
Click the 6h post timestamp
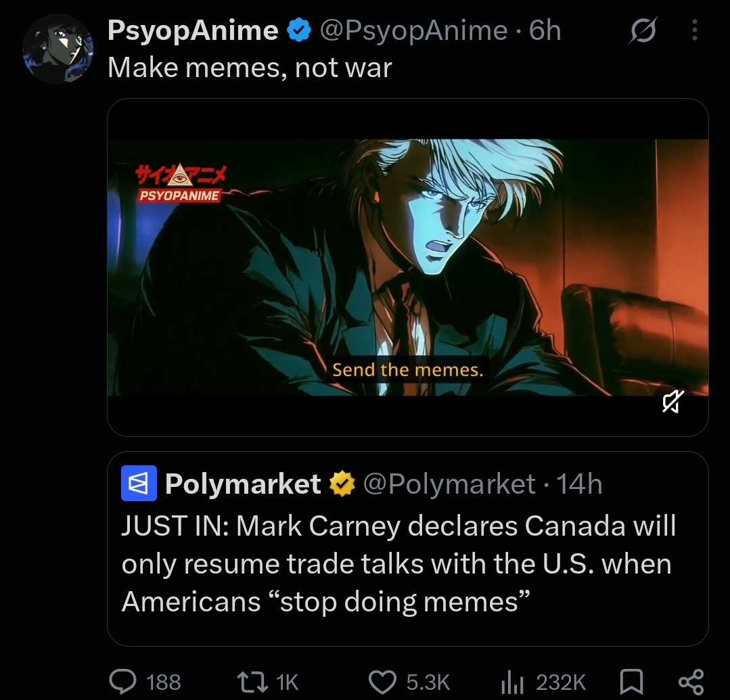point(545,30)
